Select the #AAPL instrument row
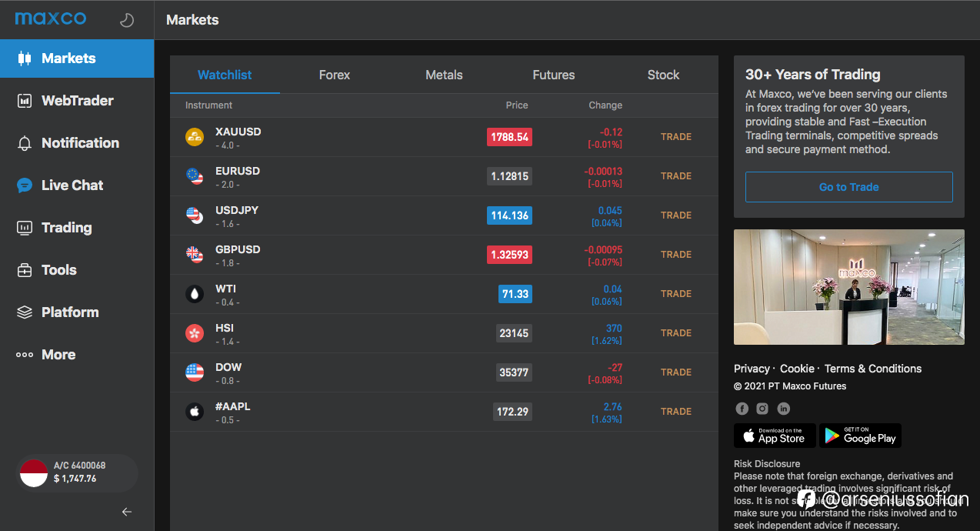 pyautogui.click(x=444, y=412)
